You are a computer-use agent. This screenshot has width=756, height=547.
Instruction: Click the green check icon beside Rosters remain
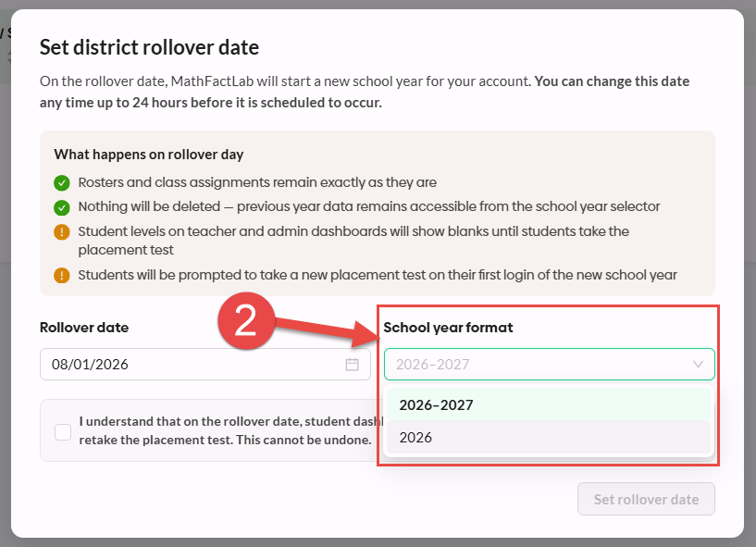pos(62,183)
